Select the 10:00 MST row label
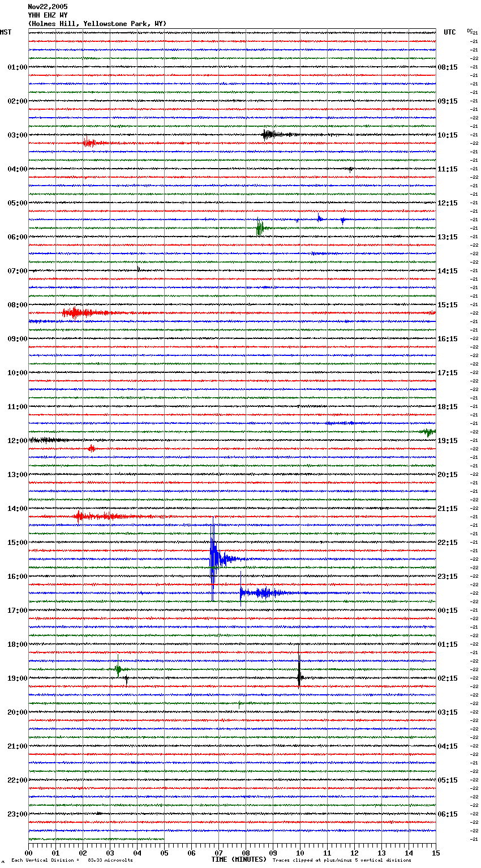 click(17, 373)
